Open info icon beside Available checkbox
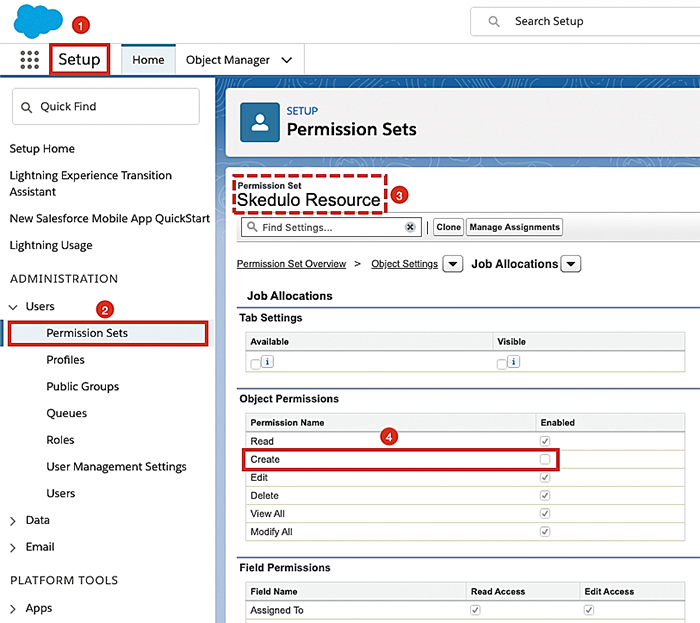Image resolution: width=700 pixels, height=623 pixels. click(x=267, y=361)
